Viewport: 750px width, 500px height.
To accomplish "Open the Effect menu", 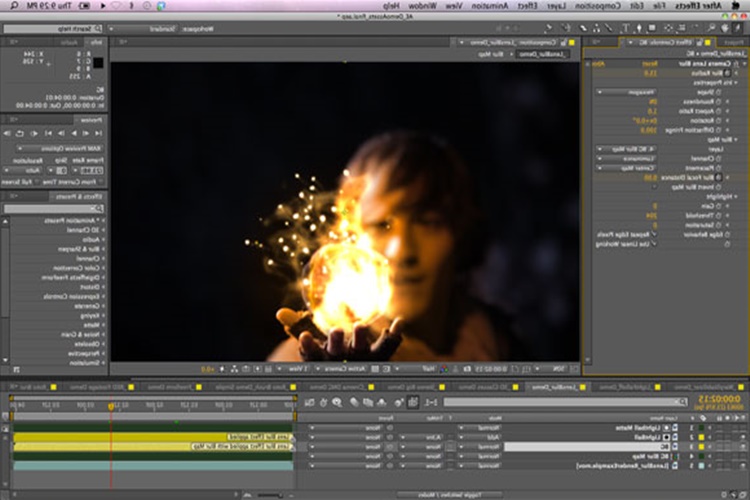I will [x=528, y=6].
